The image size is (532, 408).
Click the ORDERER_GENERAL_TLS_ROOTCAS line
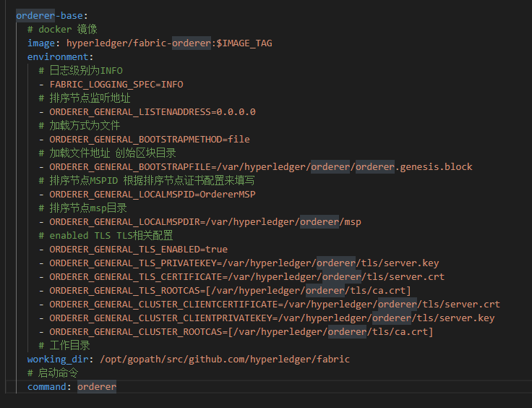coord(225,291)
